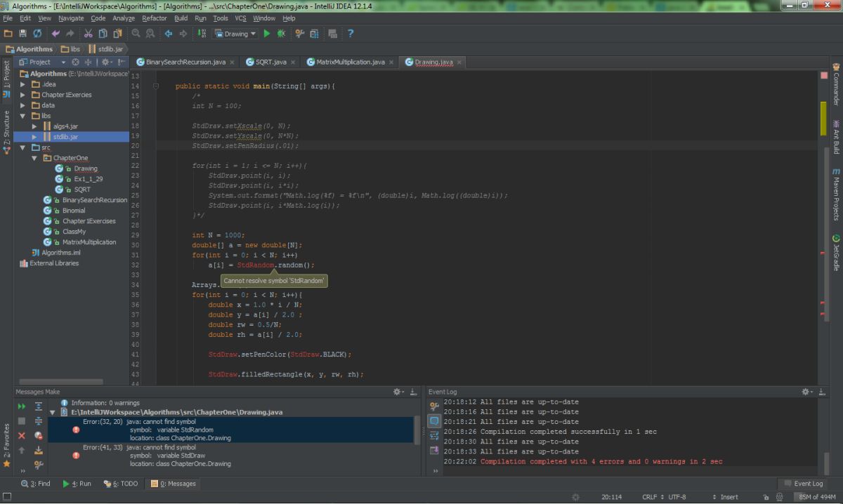Click the Undo arrow in toolbar
Image resolution: width=843 pixels, height=504 pixels.
click(55, 33)
